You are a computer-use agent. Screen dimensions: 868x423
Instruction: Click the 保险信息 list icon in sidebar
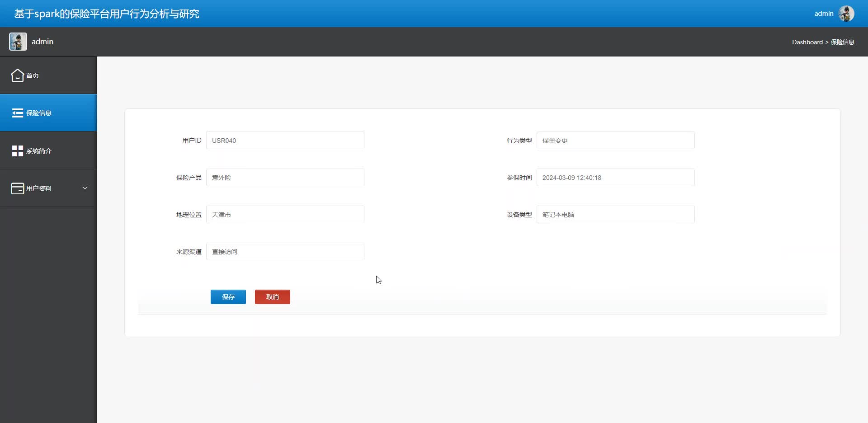coord(17,113)
